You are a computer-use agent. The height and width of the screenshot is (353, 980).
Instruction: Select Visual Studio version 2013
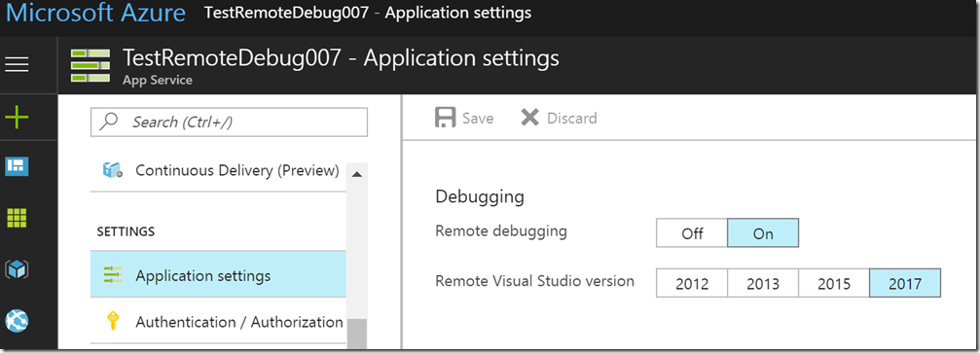click(763, 284)
